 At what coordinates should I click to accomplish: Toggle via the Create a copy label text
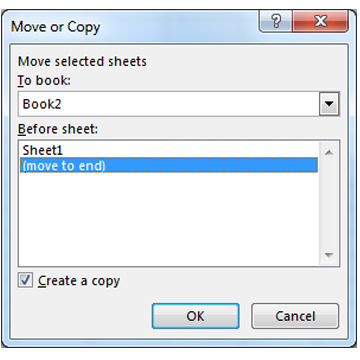click(x=79, y=281)
